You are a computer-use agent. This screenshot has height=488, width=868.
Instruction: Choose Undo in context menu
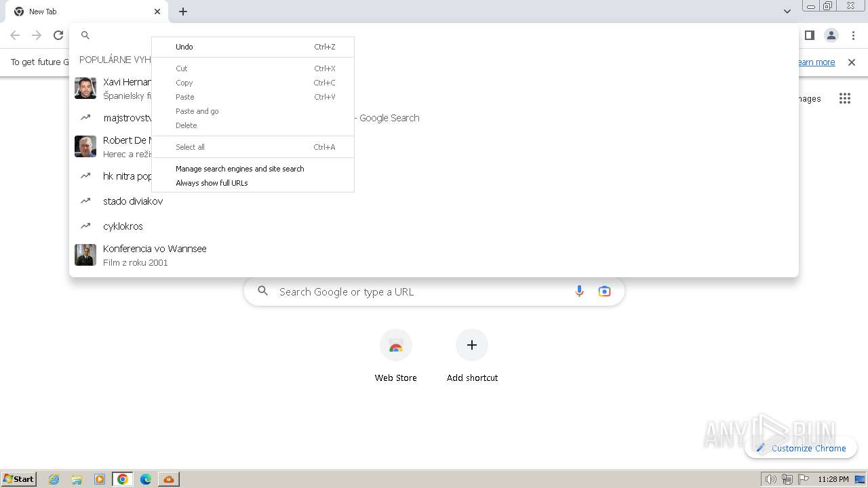(252, 47)
